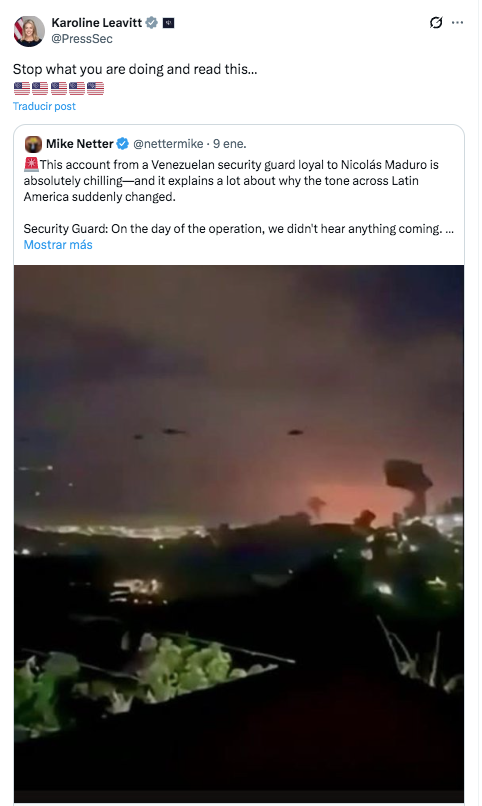The height and width of the screenshot is (806, 482).
Task: Open Mike Netter's small avatar
Action: click(33, 144)
